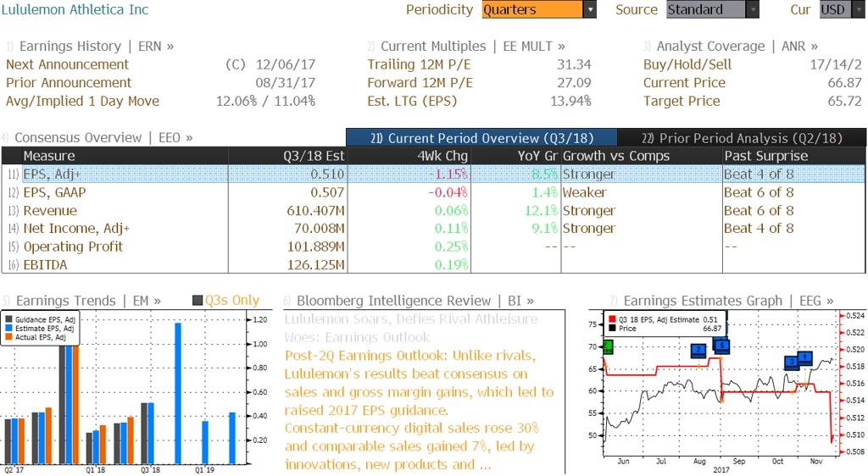Click the gray Guidance EPS legend swatch
The image size is (868, 476).
[x=8, y=319]
